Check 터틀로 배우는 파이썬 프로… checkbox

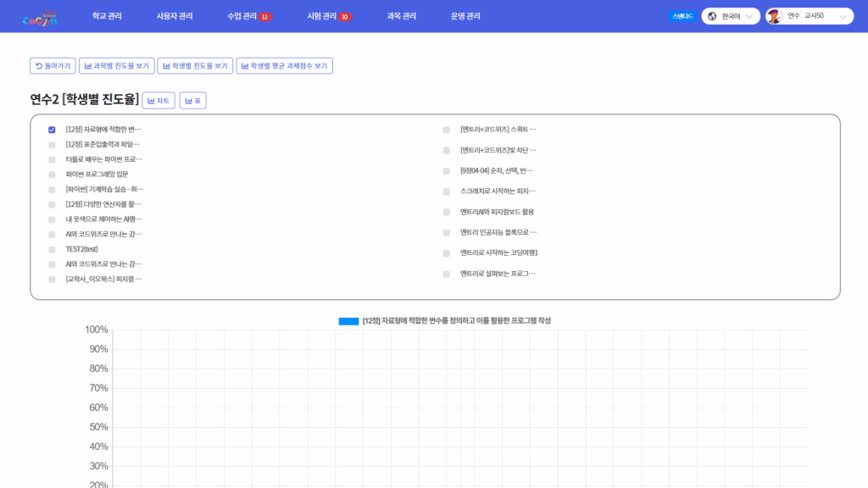tap(52, 159)
